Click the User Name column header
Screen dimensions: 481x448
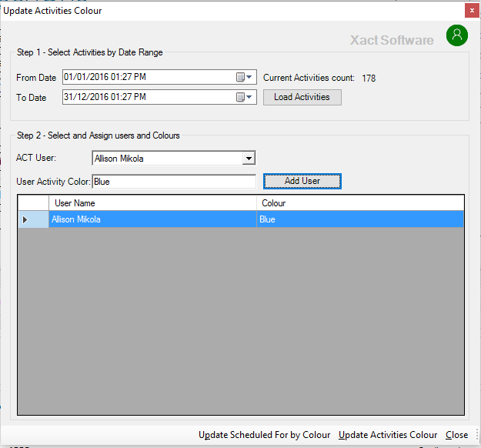point(152,203)
